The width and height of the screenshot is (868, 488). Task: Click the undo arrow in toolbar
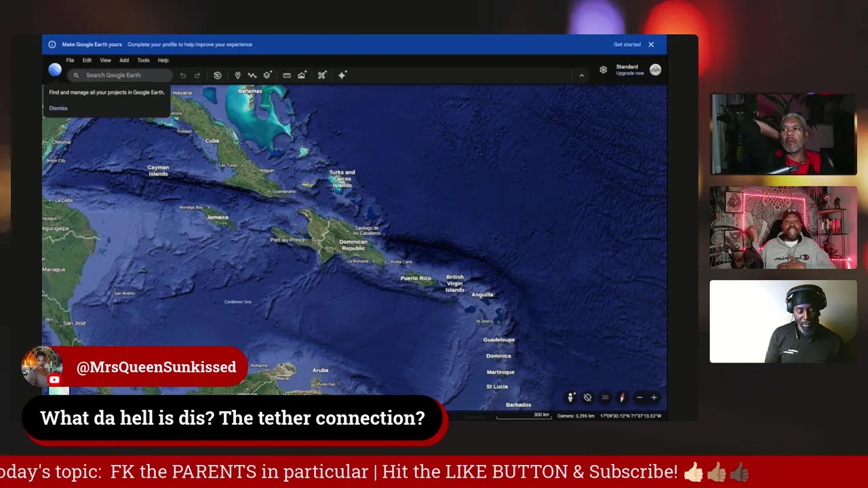point(183,75)
